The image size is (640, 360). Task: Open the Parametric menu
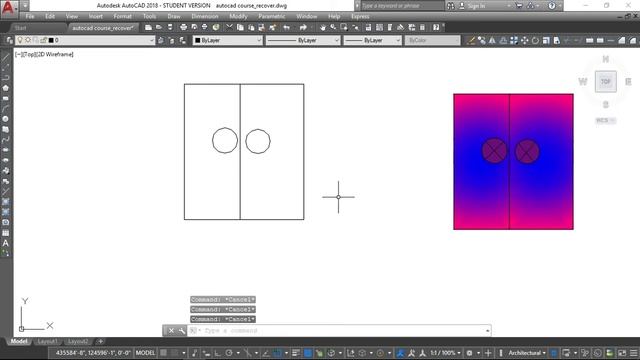coord(272,16)
